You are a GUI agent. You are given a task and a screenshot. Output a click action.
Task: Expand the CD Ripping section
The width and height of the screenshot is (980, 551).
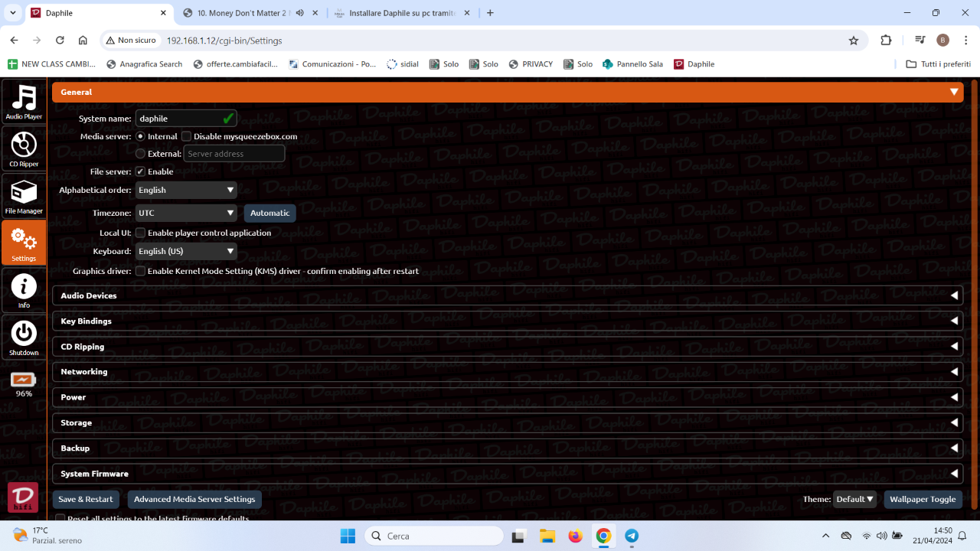[x=508, y=347]
